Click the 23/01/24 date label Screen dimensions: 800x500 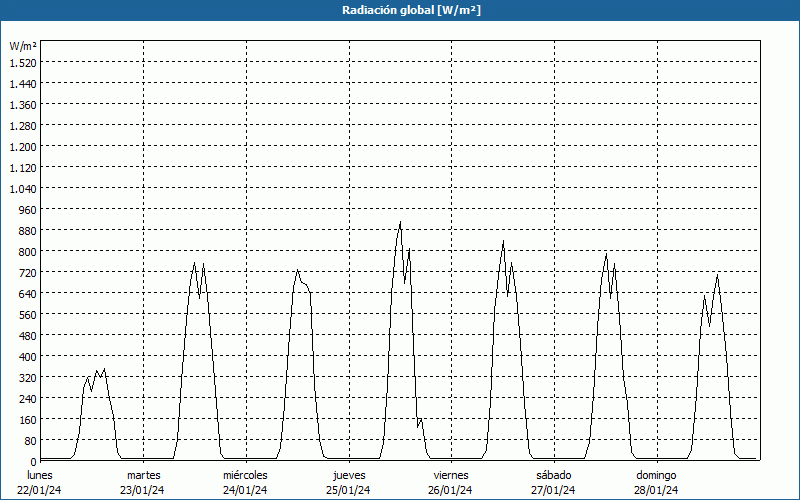[142, 490]
